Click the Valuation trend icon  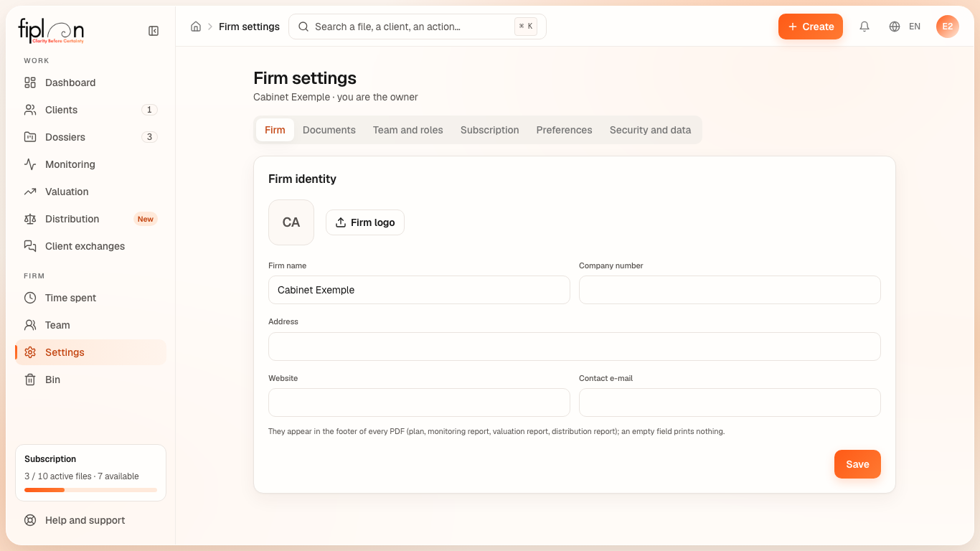click(x=30, y=192)
